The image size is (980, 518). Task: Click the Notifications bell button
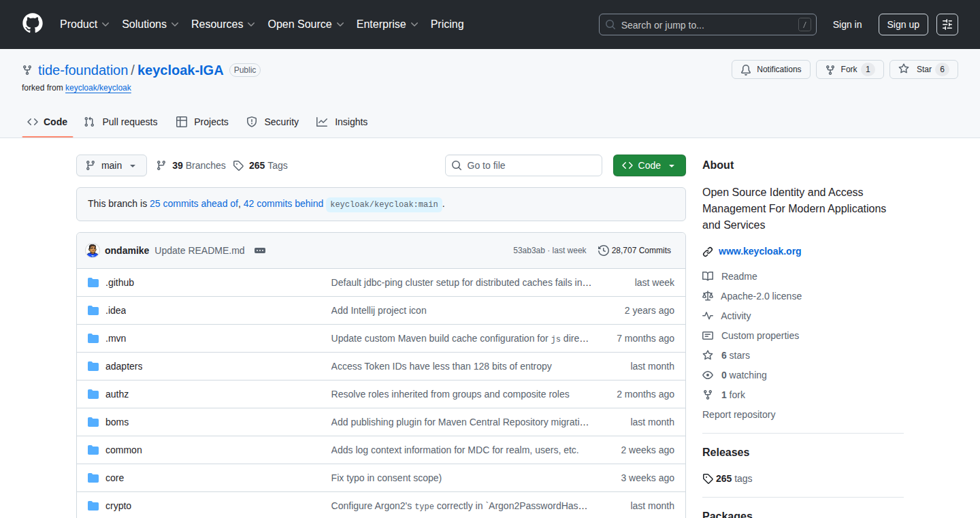(771, 69)
